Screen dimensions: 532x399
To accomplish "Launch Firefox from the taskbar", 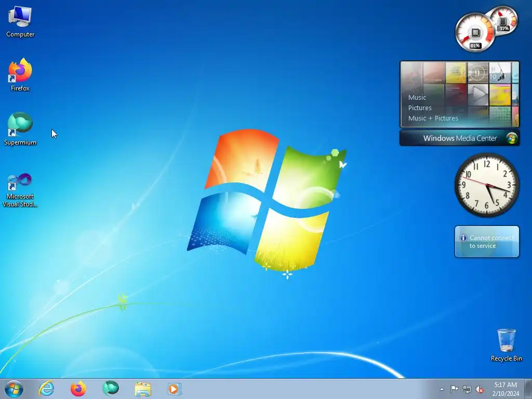I will [x=78, y=389].
